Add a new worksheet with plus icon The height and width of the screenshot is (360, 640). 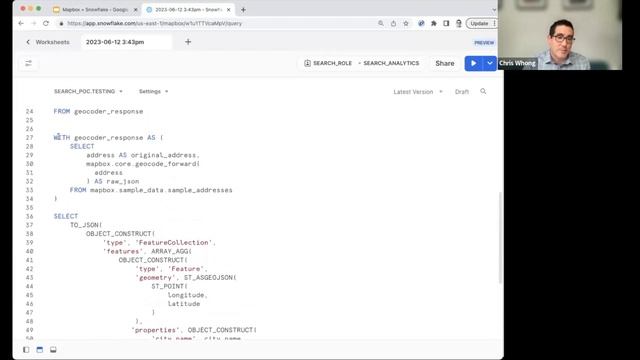pyautogui.click(x=188, y=42)
